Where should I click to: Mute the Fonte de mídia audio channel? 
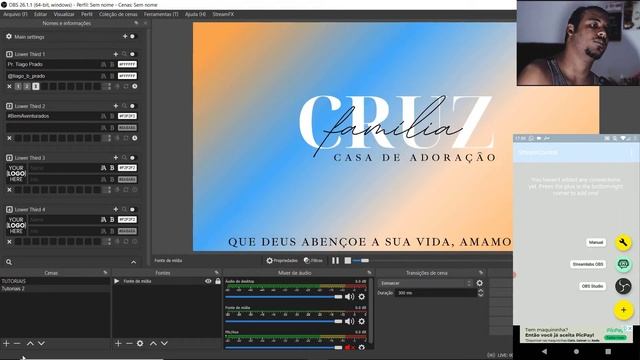(x=349, y=322)
